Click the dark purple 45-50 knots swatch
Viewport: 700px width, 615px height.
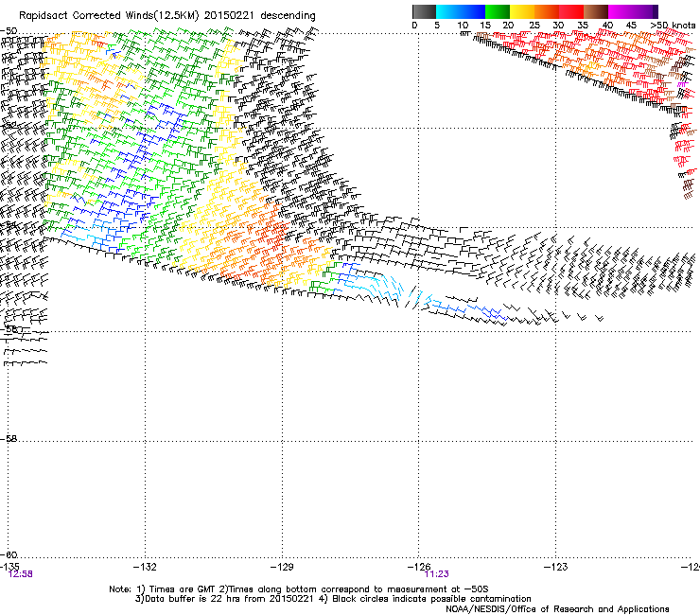coord(645,11)
